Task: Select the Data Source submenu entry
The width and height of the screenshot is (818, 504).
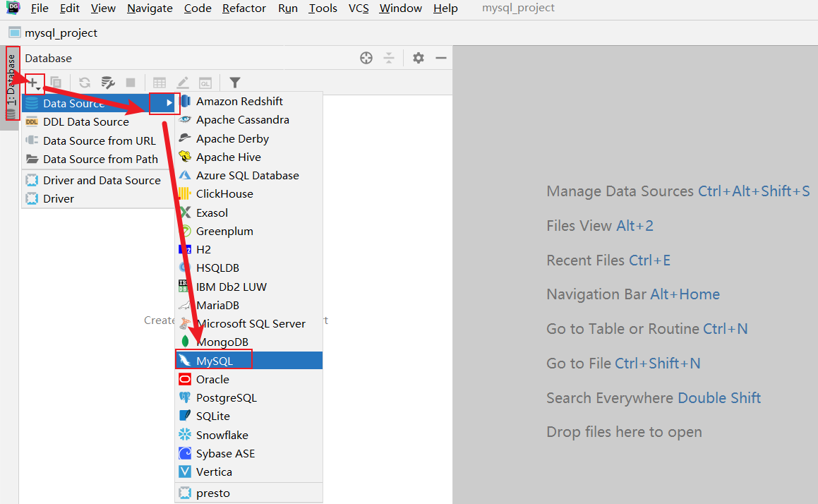Action: click(x=99, y=103)
